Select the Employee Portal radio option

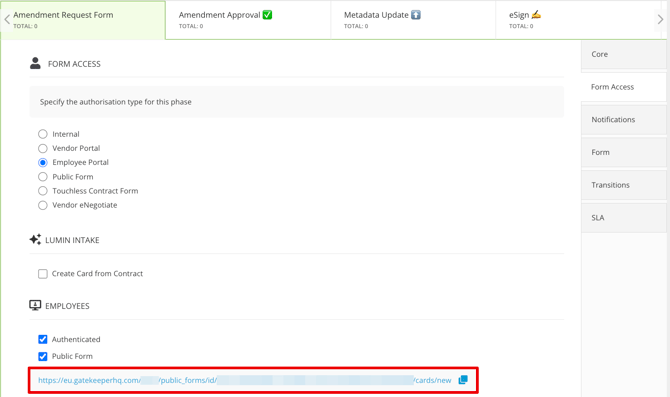43,162
